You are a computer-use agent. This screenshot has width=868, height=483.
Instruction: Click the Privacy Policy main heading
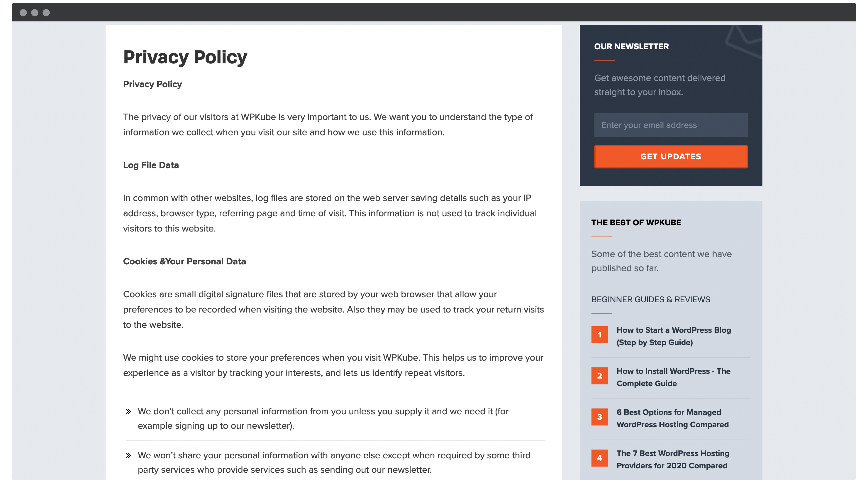click(x=185, y=57)
